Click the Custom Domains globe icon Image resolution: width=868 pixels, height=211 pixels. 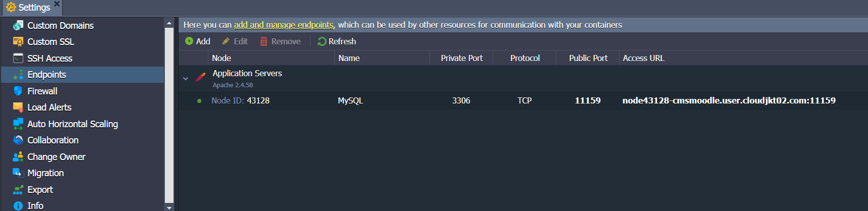coord(18,25)
